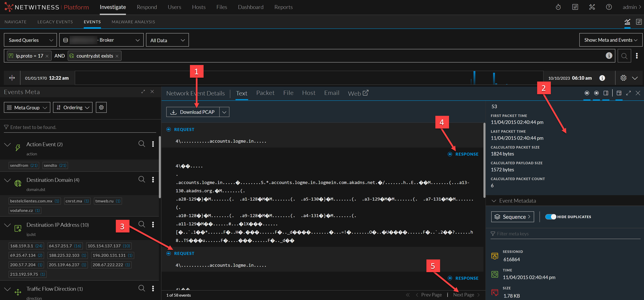Switch to the Packet tab

[265, 93]
